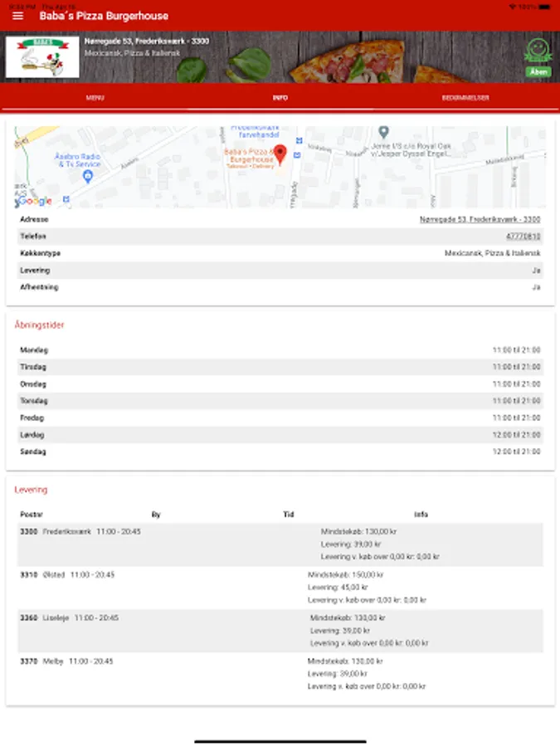This screenshot has width=560, height=747.
Task: Click the Søndag opening hours row
Action: click(x=280, y=452)
